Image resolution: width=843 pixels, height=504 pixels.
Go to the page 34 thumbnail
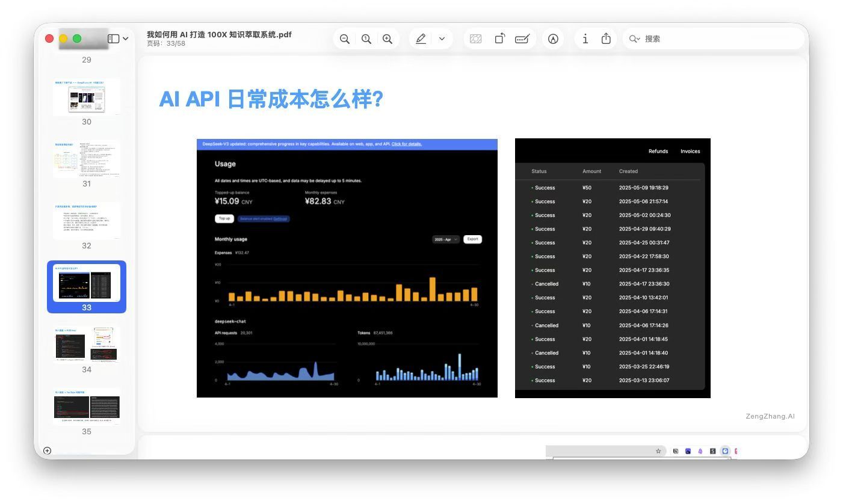pyautogui.click(x=87, y=345)
